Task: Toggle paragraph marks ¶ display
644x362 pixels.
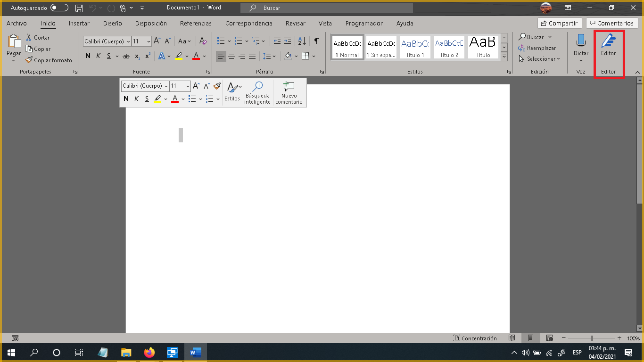Action: pos(317,41)
